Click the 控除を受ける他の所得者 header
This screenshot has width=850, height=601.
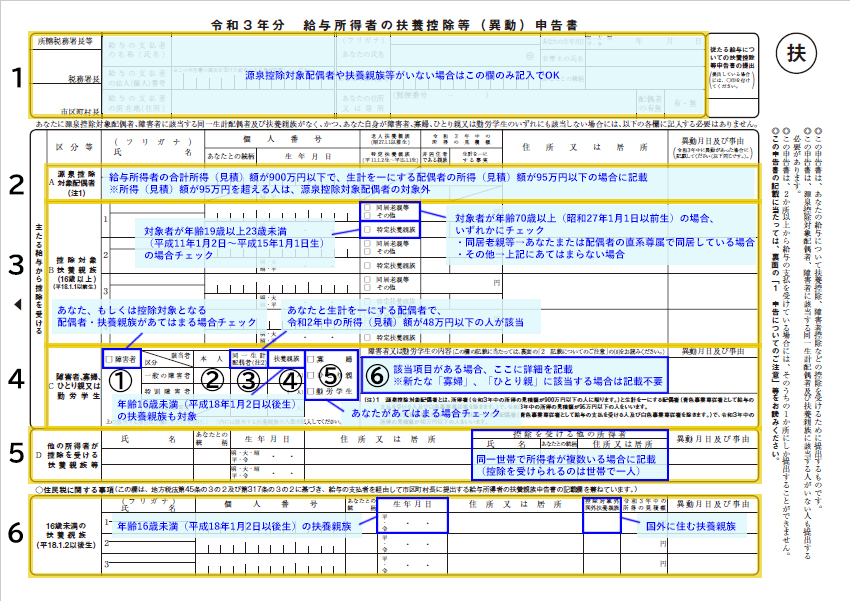569,434
